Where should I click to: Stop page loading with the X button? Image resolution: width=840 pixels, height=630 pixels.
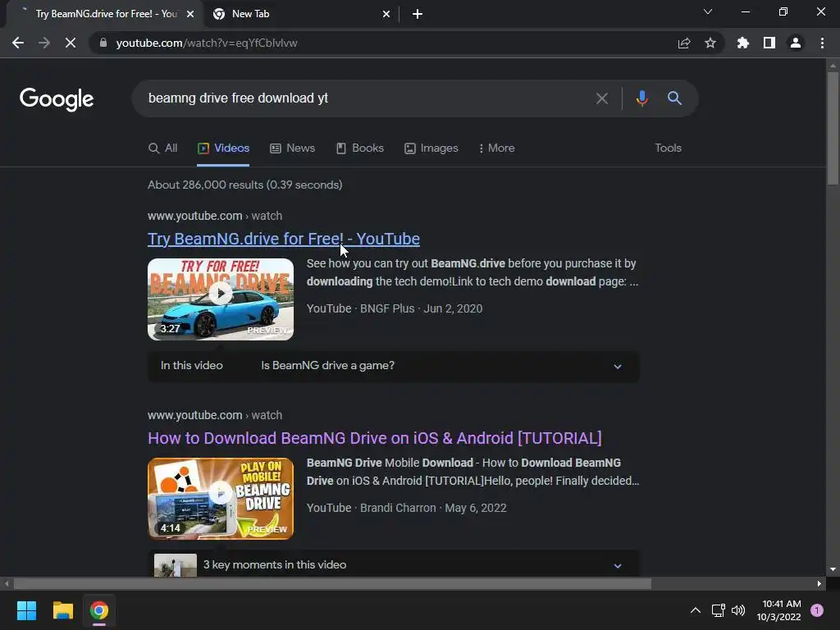[71, 43]
